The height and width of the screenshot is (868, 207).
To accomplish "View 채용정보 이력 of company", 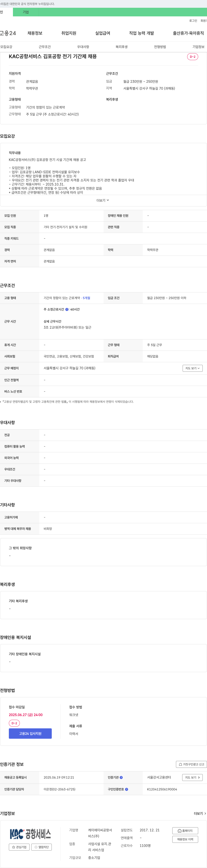I will (x=185, y=839).
